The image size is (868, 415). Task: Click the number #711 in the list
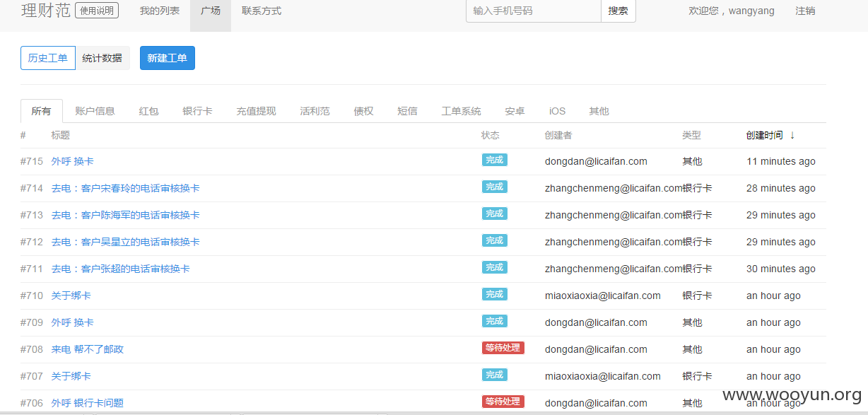pyautogui.click(x=32, y=269)
